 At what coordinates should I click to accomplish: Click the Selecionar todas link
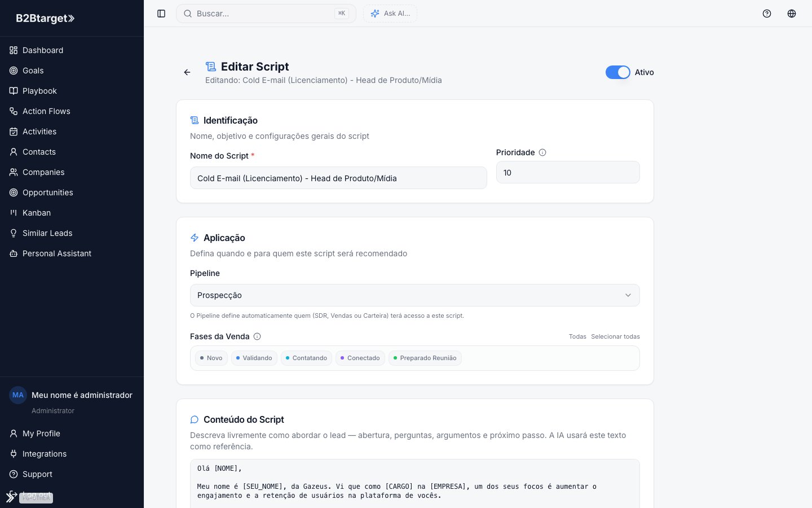(615, 336)
